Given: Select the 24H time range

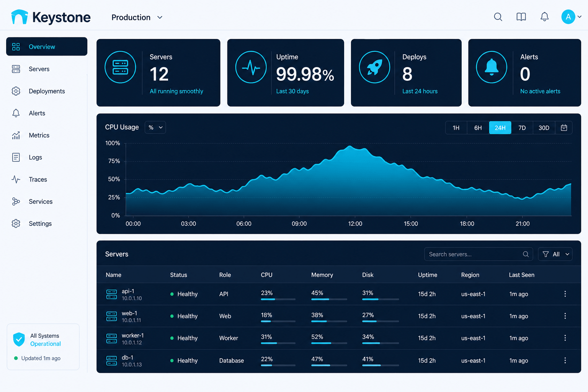Looking at the screenshot, I should tap(500, 128).
